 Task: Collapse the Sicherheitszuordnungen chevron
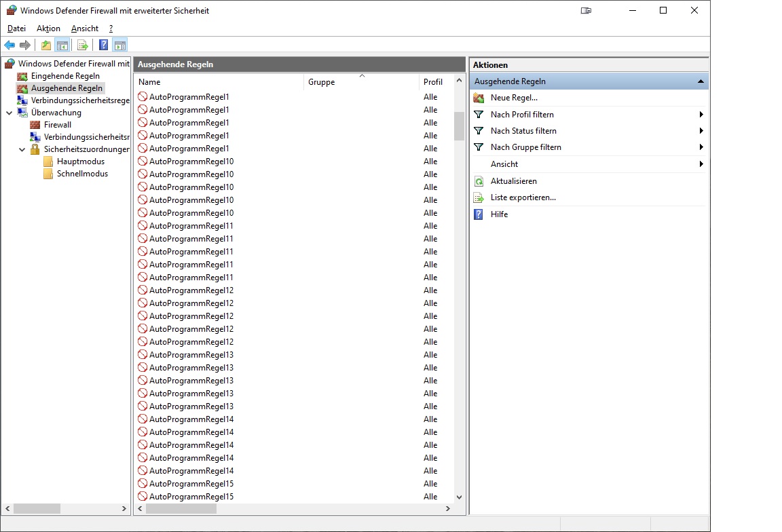click(22, 149)
